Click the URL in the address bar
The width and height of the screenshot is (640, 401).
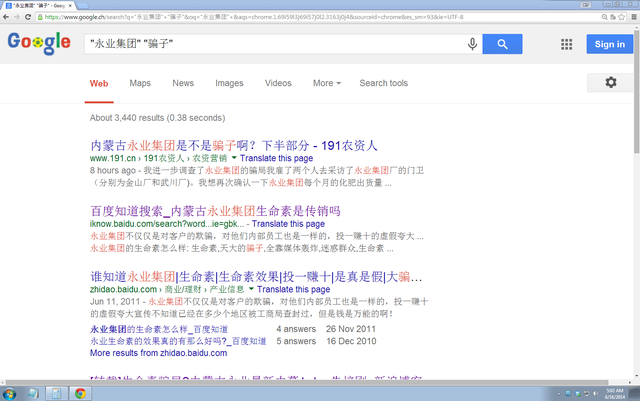click(253, 17)
